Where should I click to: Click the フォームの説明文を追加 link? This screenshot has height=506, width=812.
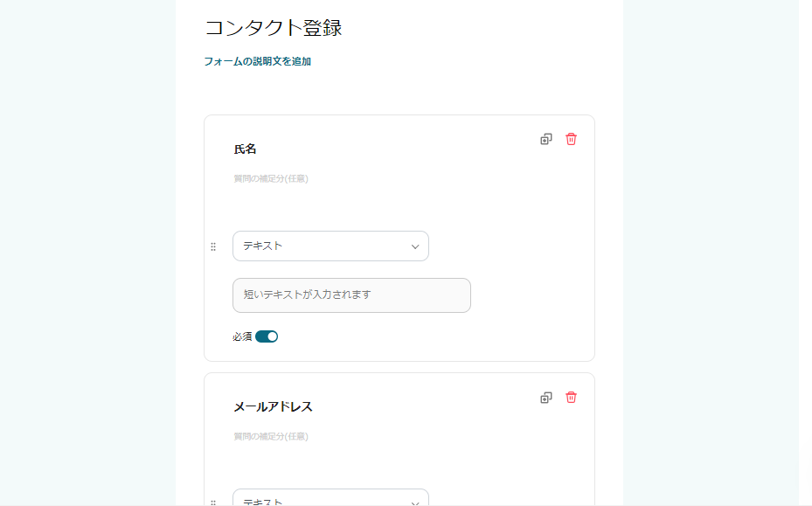tap(258, 61)
